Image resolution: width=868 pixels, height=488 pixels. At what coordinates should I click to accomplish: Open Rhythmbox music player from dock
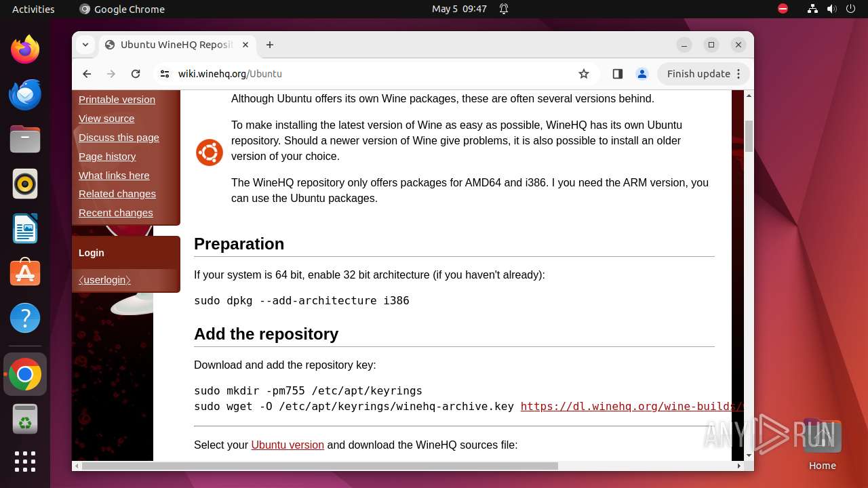point(25,184)
